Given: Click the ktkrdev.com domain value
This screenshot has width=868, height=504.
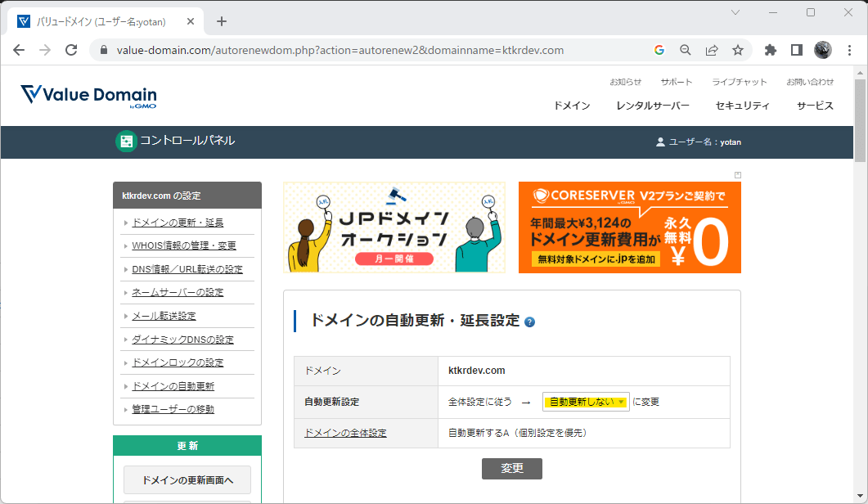Looking at the screenshot, I should [477, 371].
